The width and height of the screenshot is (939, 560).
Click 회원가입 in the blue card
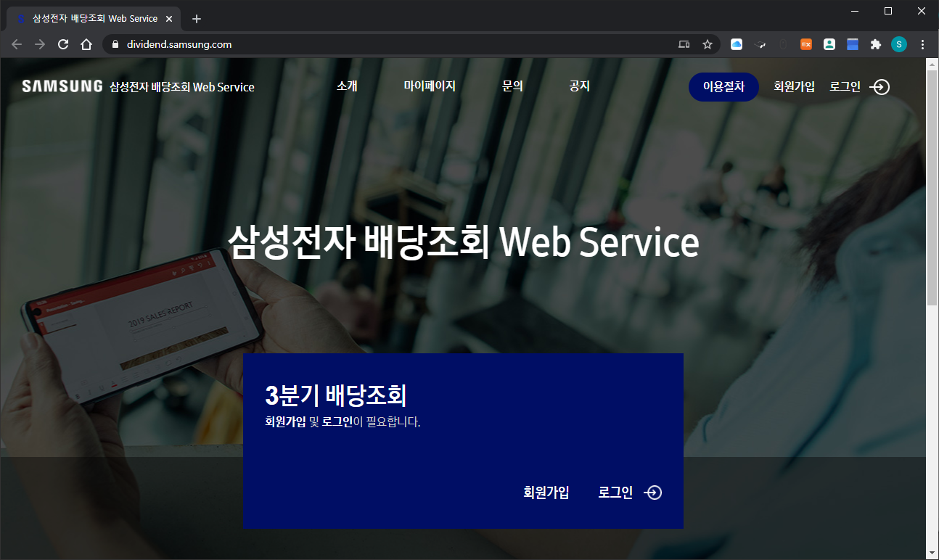click(x=546, y=493)
